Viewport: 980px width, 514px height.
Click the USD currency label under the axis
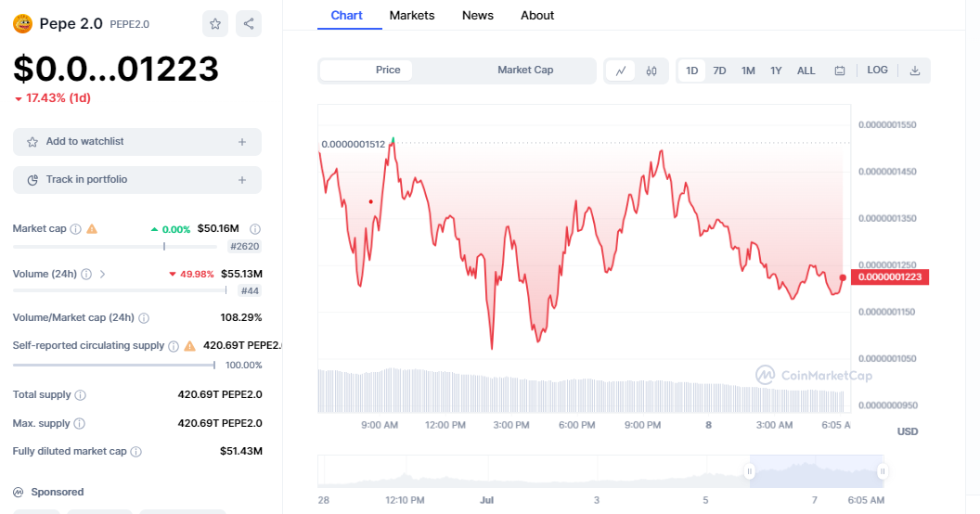pyautogui.click(x=908, y=431)
